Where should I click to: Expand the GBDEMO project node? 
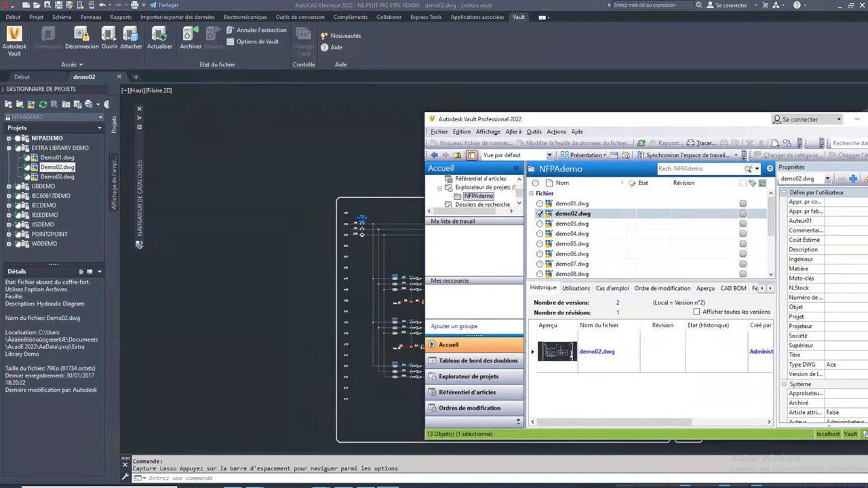pyautogui.click(x=9, y=186)
